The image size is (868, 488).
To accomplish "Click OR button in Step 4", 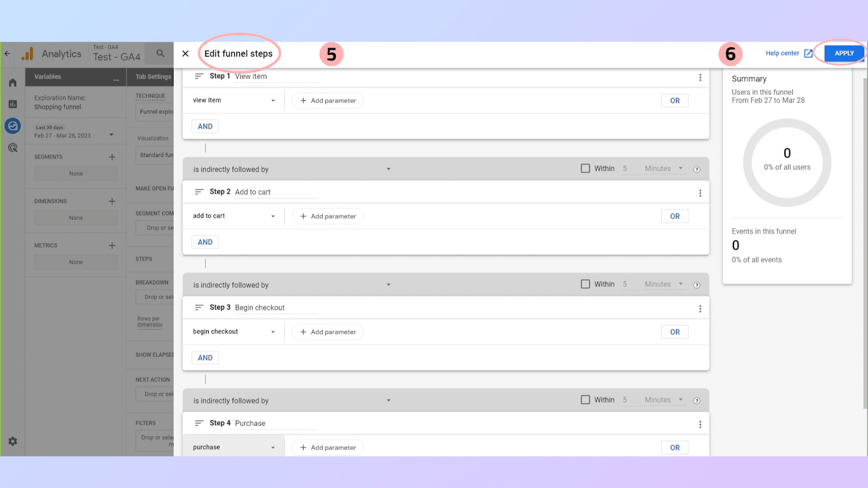I will (674, 447).
